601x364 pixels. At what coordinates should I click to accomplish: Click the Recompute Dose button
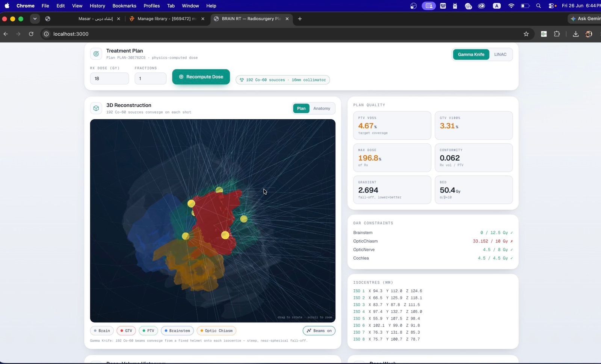pyautogui.click(x=201, y=77)
